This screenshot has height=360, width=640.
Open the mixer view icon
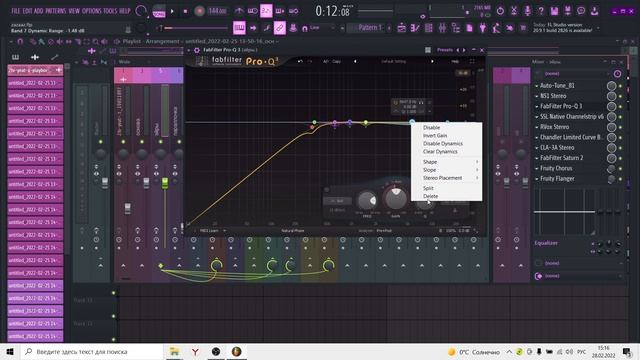[x=442, y=28]
